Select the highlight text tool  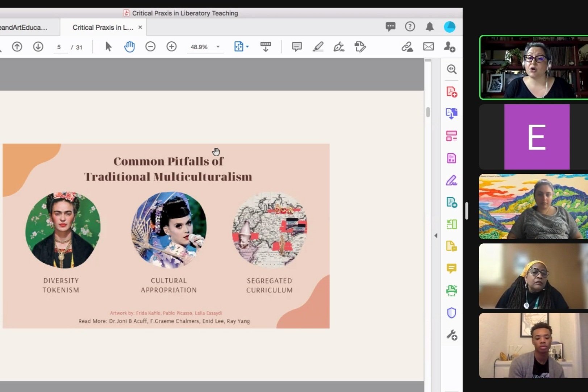pos(318,47)
